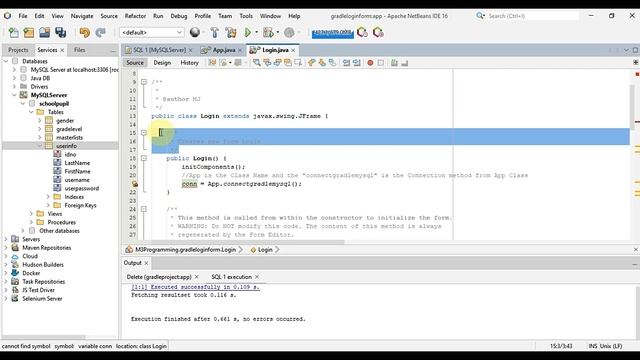
Task: Click the Open Project toolbar icon
Action: 44,32
